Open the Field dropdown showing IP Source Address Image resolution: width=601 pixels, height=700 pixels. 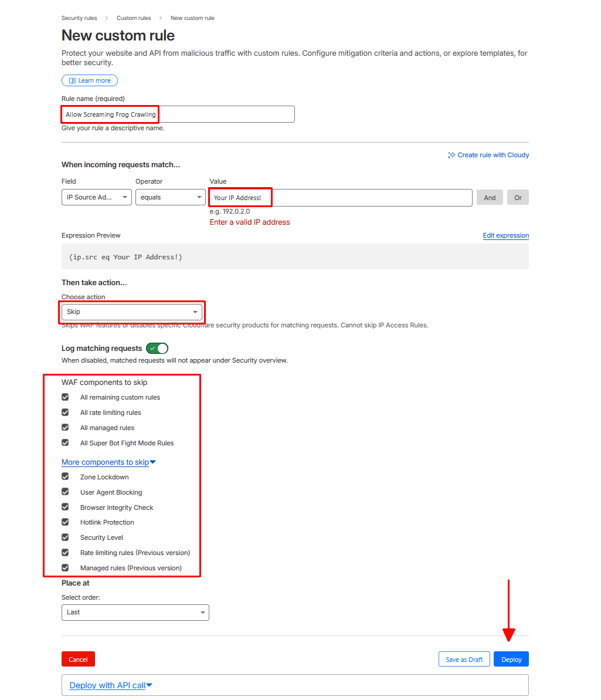pyautogui.click(x=96, y=197)
